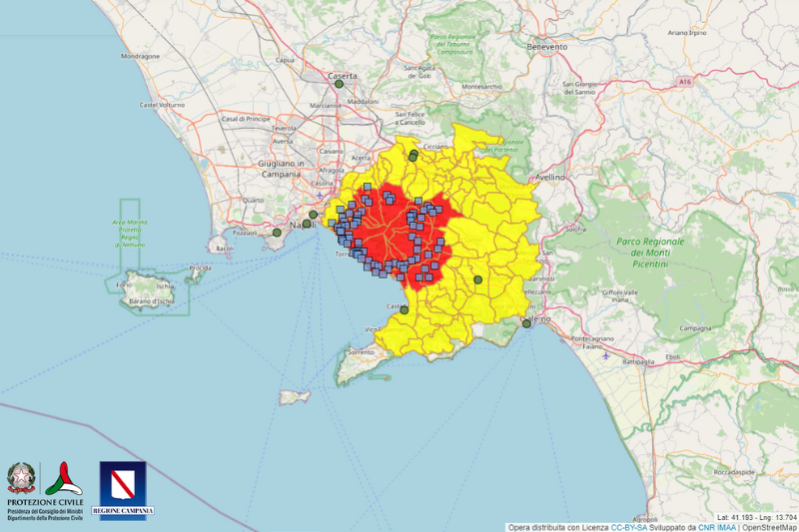Click the green marker at Caserta
The height and width of the screenshot is (532, 799).
coord(339,84)
